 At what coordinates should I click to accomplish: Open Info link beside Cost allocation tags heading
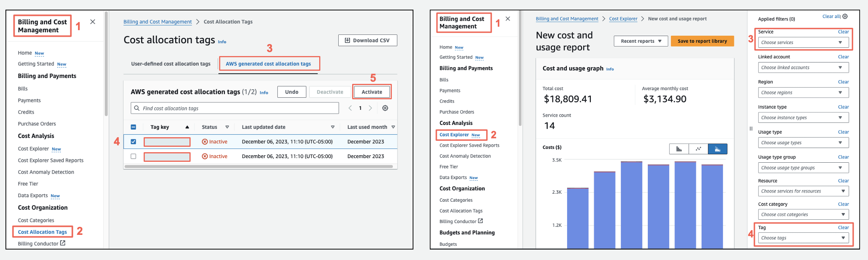tap(222, 42)
